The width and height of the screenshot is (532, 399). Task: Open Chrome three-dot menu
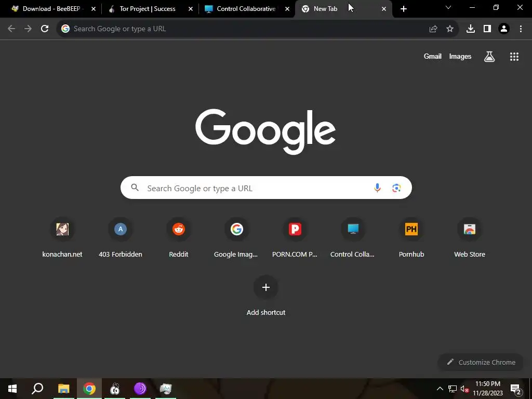point(521,29)
